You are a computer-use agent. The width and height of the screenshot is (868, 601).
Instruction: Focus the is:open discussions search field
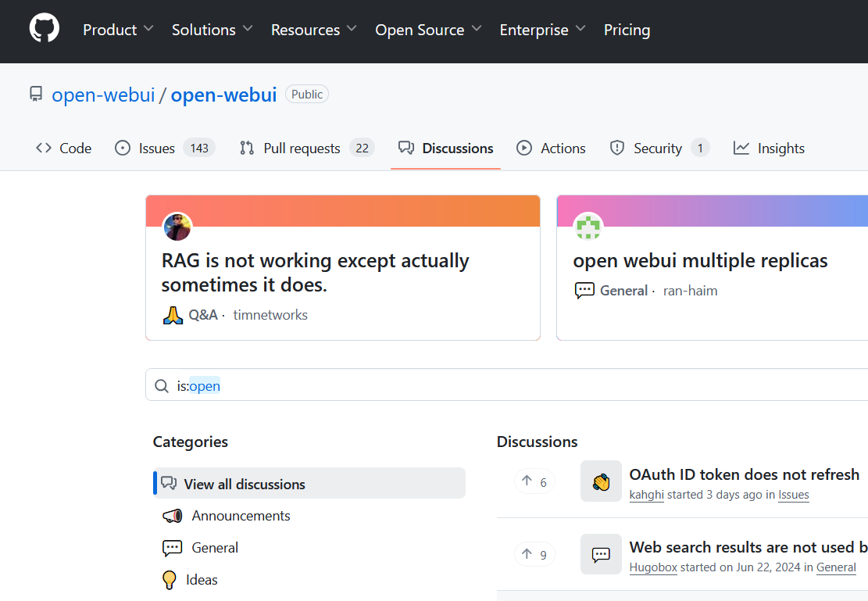click(506, 385)
